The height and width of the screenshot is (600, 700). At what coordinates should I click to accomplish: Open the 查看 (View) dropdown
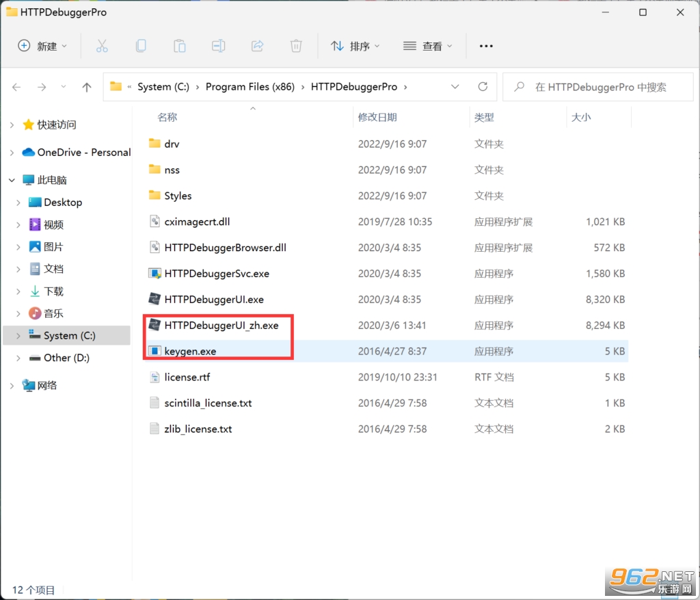tap(428, 46)
